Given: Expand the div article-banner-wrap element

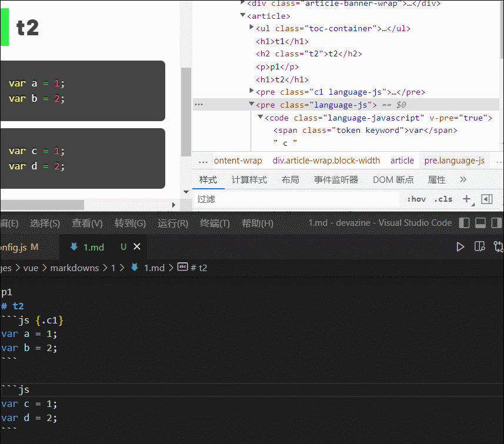Looking at the screenshot, I should pyautogui.click(x=243, y=2).
